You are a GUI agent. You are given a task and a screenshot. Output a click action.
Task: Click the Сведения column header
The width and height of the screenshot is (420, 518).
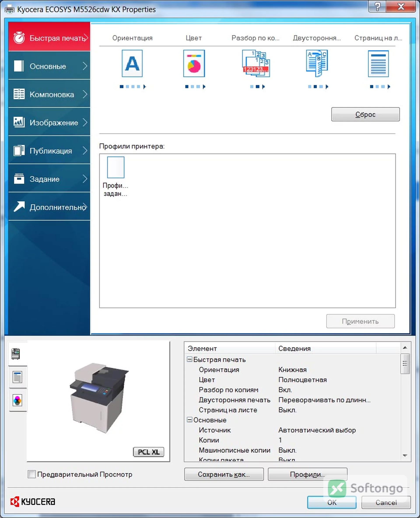coord(325,348)
